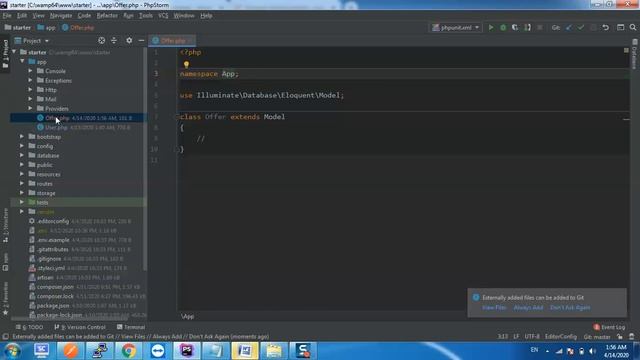The height and width of the screenshot is (360, 640).
Task: Click the Git: master branch widget
Action: point(597,337)
